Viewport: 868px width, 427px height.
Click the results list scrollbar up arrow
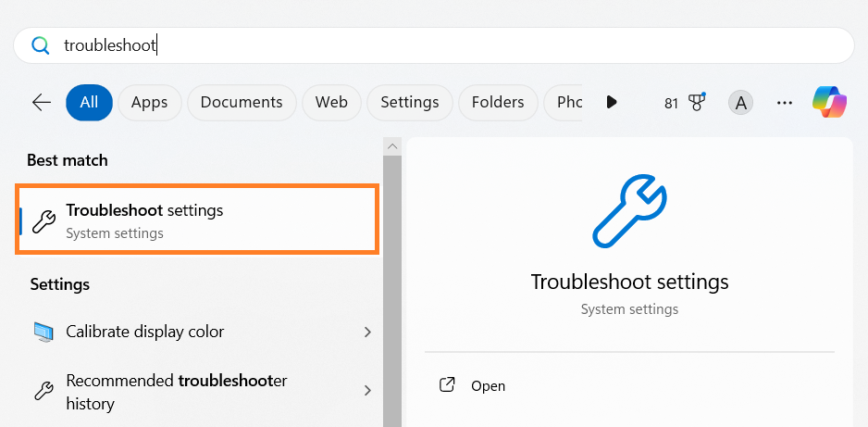pyautogui.click(x=392, y=146)
